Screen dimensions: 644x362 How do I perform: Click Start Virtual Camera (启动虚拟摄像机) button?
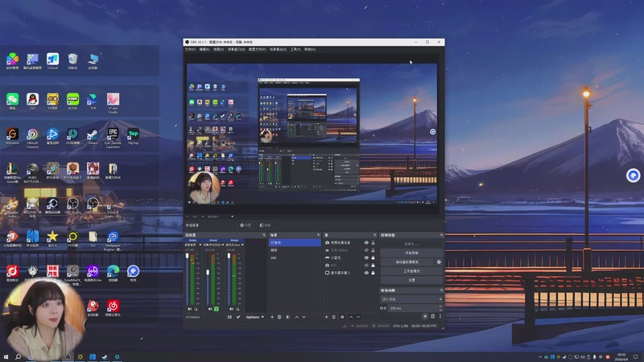[x=407, y=262]
